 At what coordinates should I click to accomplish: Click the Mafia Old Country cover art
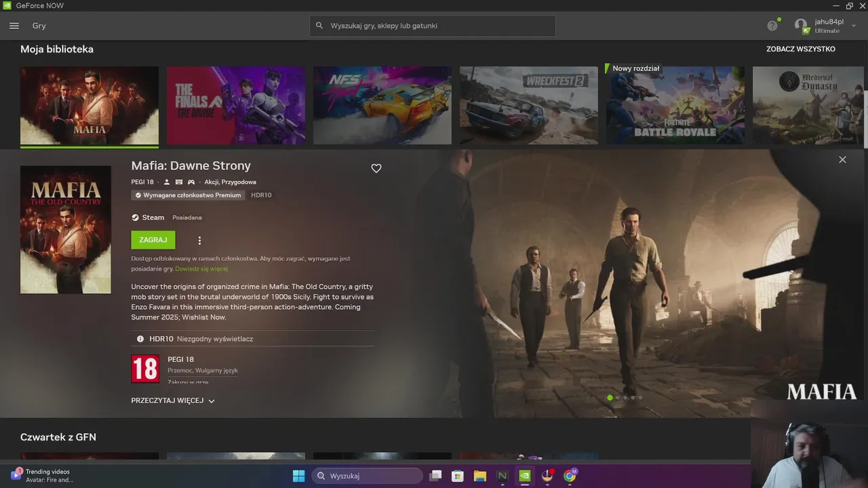click(66, 230)
